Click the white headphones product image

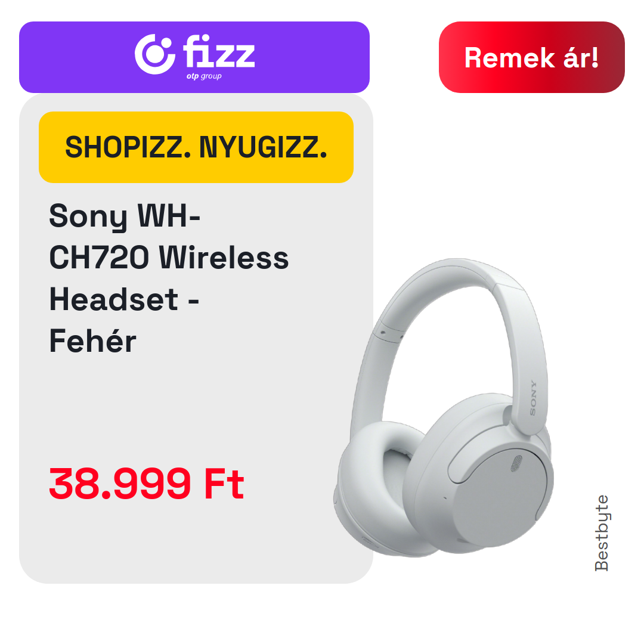(x=444, y=407)
